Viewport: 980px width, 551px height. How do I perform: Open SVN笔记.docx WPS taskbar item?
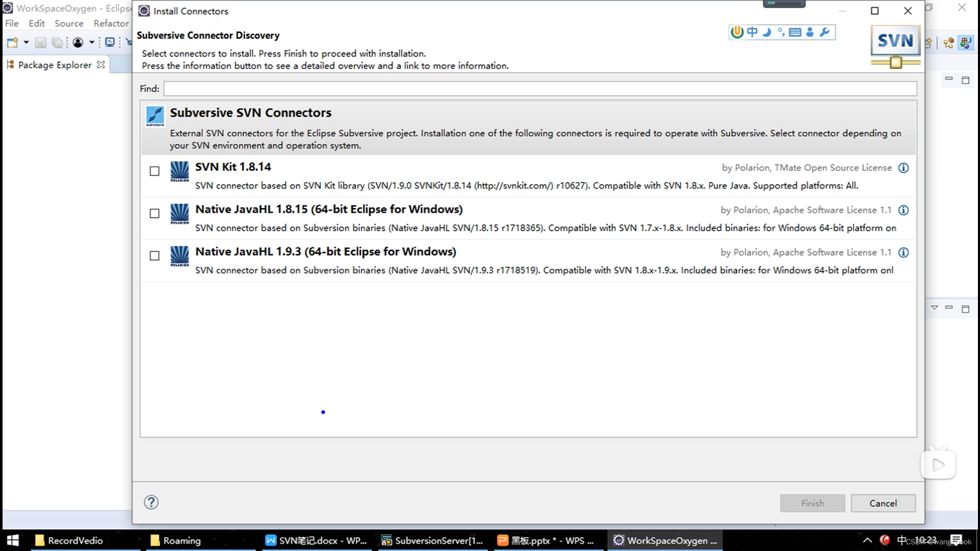tap(317, 540)
